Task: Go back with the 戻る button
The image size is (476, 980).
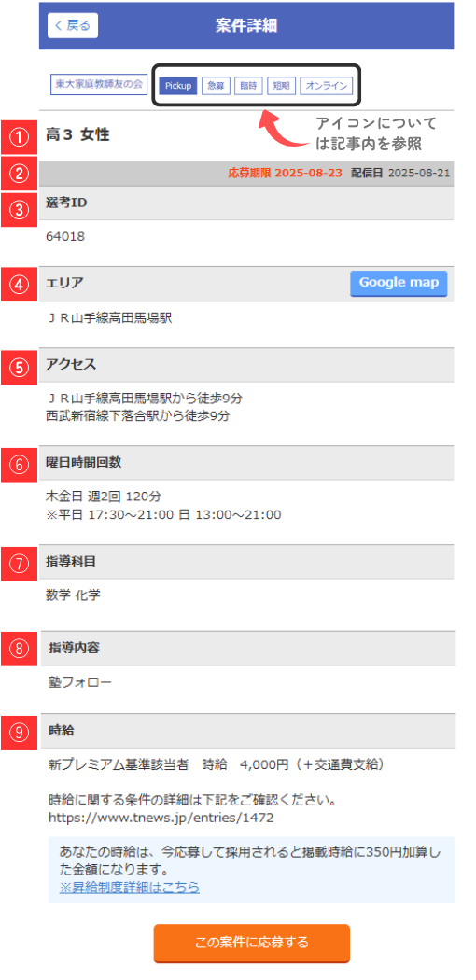Action: (x=73, y=25)
